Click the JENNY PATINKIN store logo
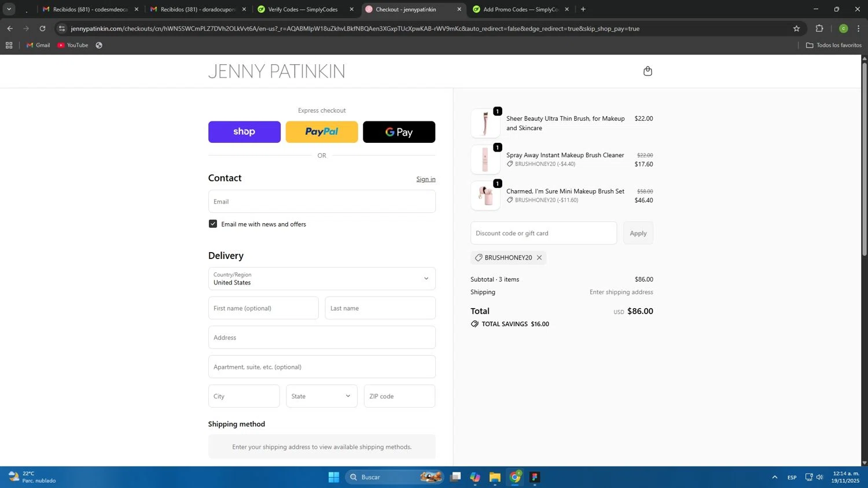 tap(277, 71)
